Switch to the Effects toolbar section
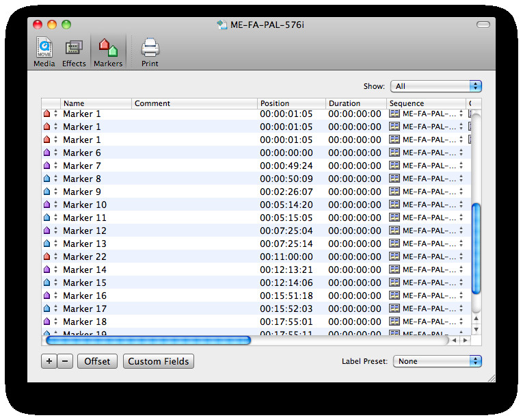 pos(74,52)
